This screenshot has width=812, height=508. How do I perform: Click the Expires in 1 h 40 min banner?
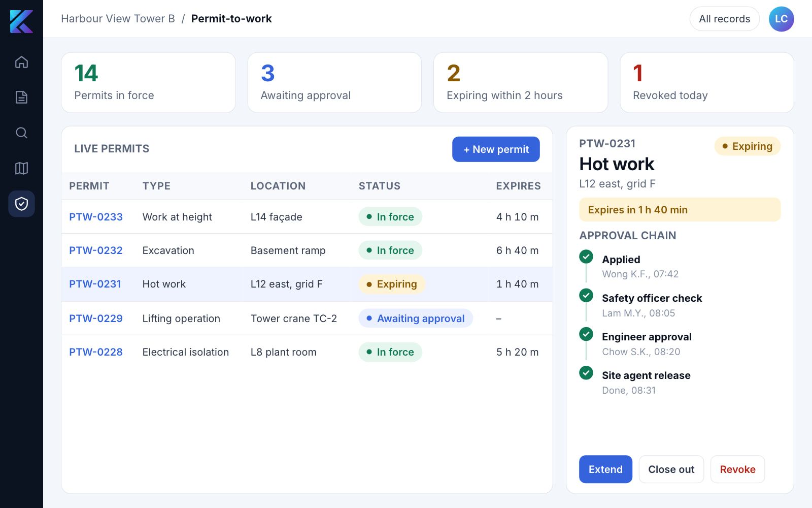[680, 210]
